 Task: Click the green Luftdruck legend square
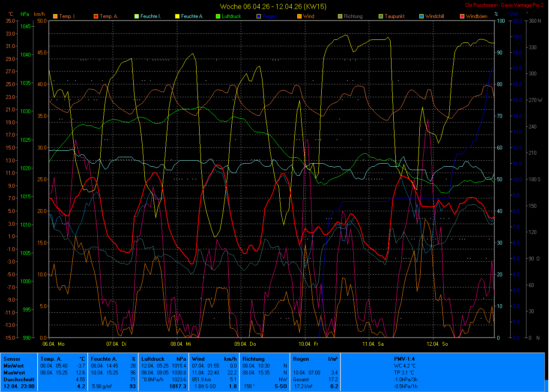[x=218, y=16]
